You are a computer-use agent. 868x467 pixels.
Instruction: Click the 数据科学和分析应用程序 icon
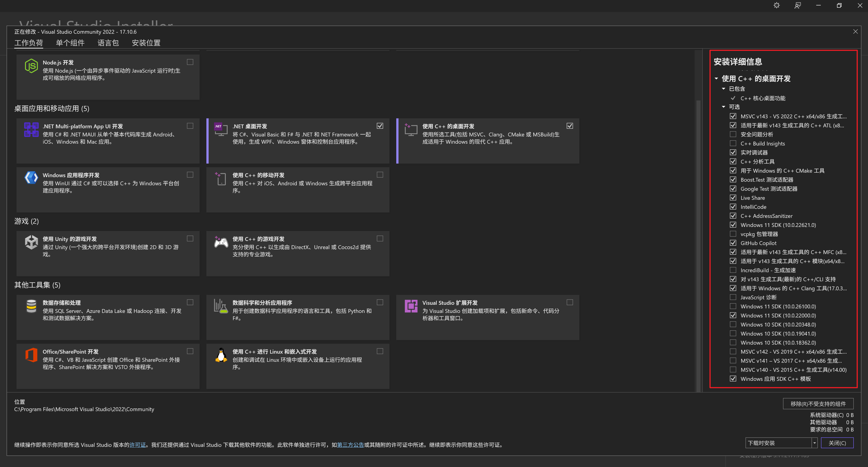pos(221,306)
